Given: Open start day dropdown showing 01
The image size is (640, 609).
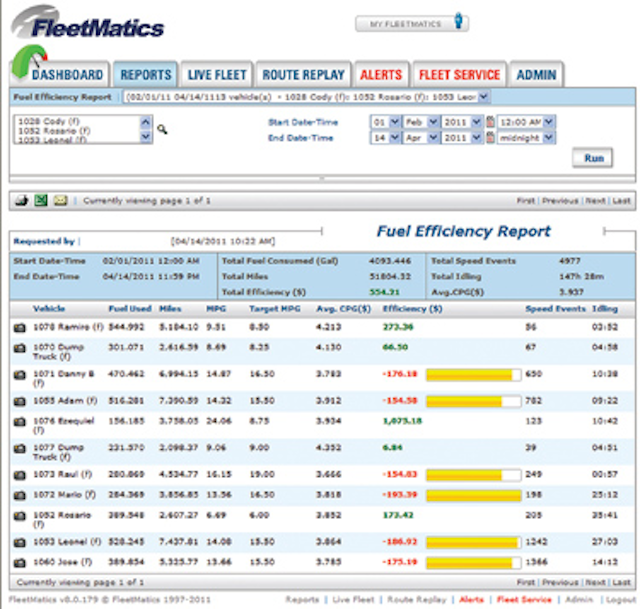Looking at the screenshot, I should pyautogui.click(x=385, y=122).
